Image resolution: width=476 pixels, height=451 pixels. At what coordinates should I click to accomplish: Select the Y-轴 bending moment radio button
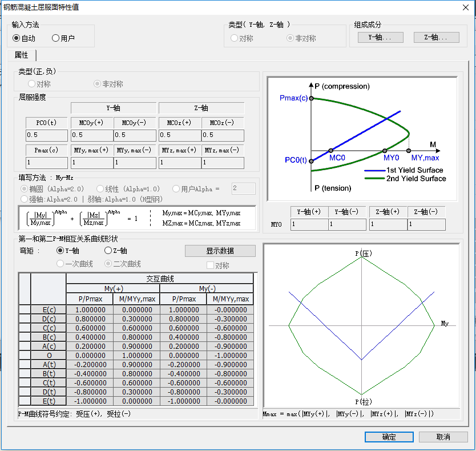(60, 251)
